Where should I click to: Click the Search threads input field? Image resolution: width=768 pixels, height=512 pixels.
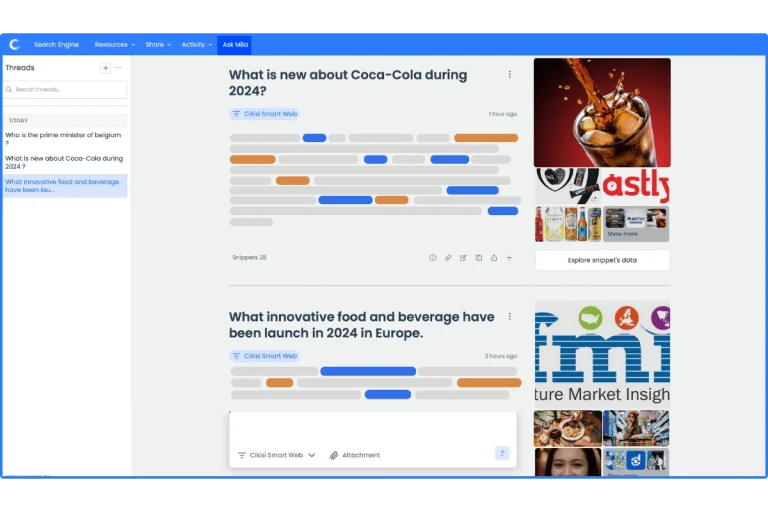click(x=65, y=90)
